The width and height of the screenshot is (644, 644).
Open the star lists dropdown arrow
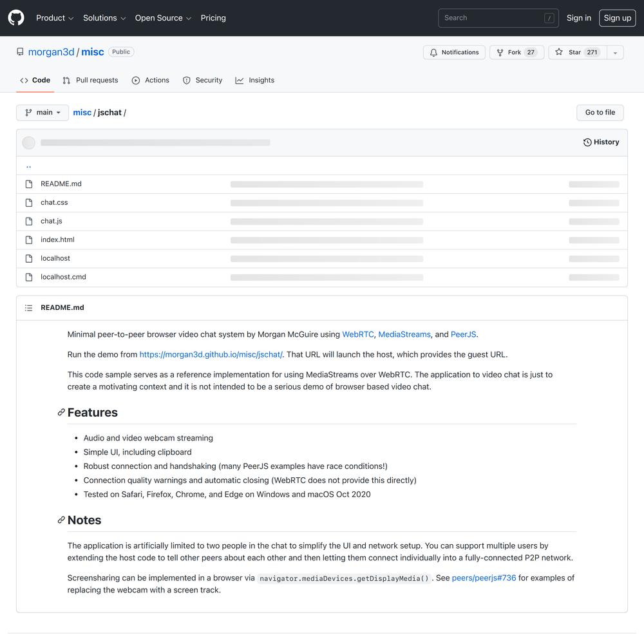pos(615,53)
